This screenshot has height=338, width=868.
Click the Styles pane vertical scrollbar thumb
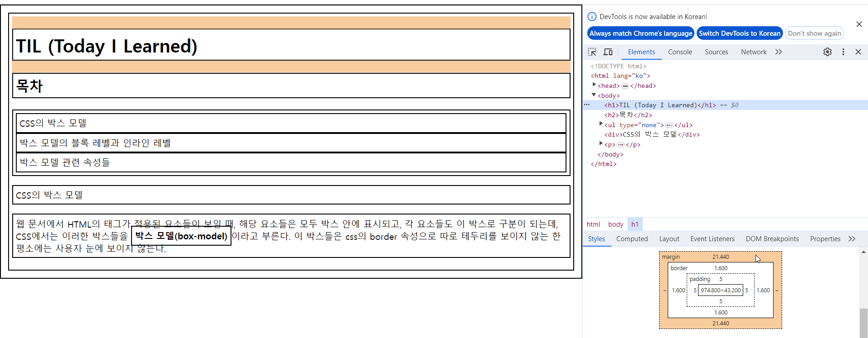pyautogui.click(x=863, y=323)
